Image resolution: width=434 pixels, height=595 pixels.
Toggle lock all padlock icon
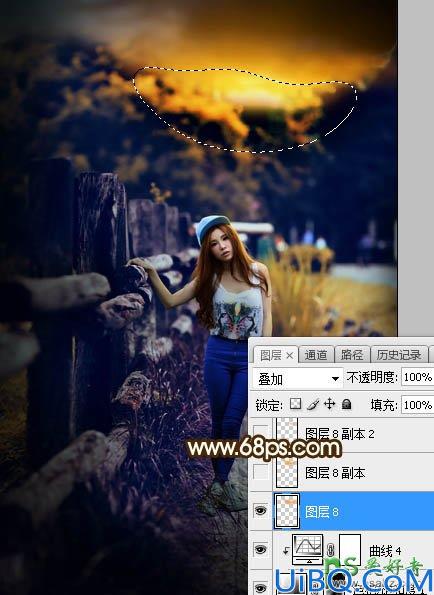(x=346, y=404)
